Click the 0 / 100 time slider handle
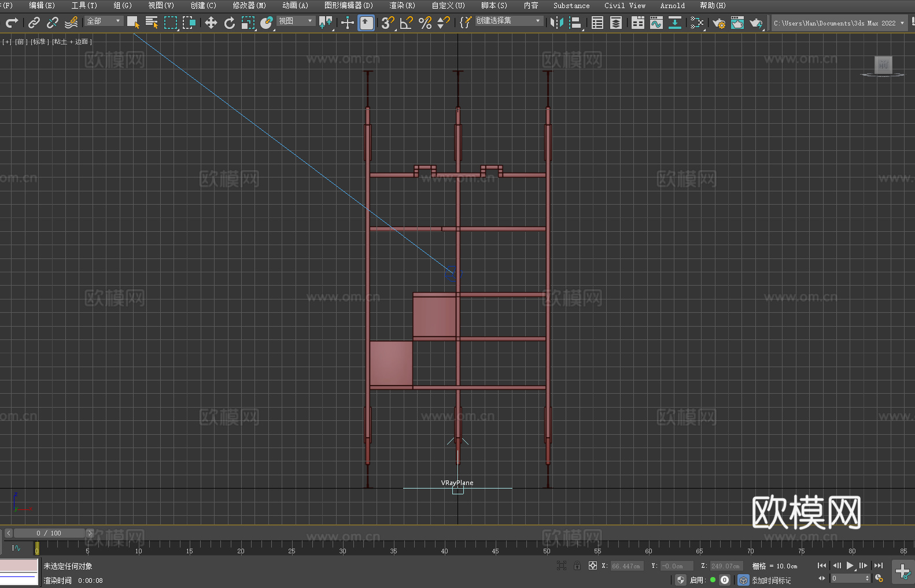 point(49,533)
